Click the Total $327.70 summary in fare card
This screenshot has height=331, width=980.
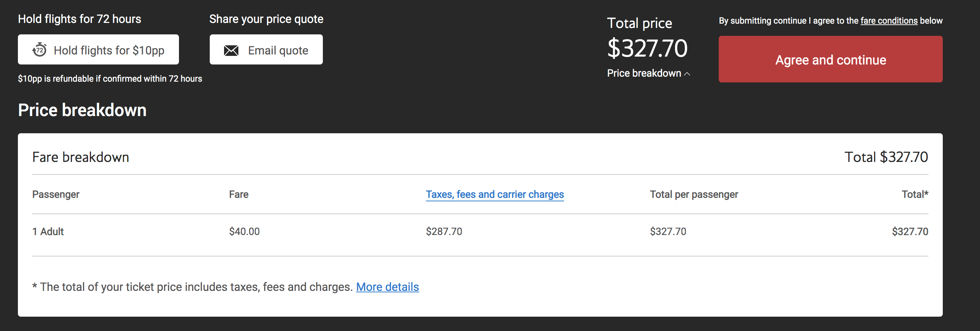coord(886,157)
